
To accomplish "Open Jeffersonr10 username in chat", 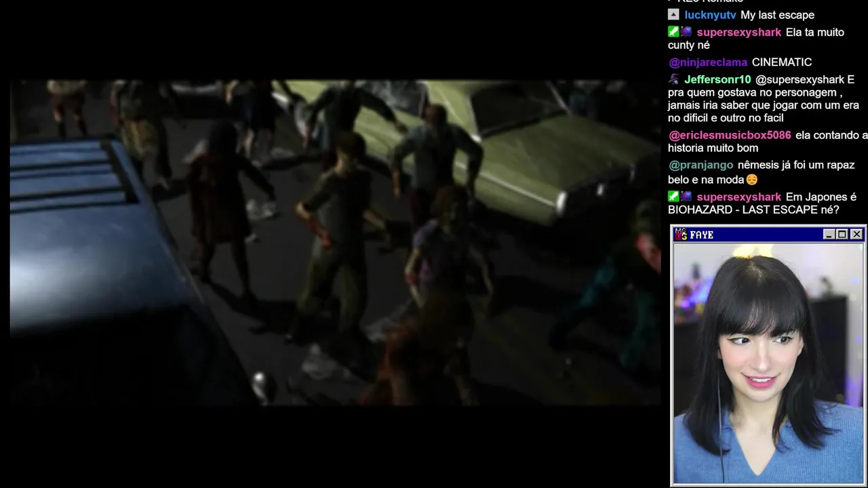I will pos(717,80).
